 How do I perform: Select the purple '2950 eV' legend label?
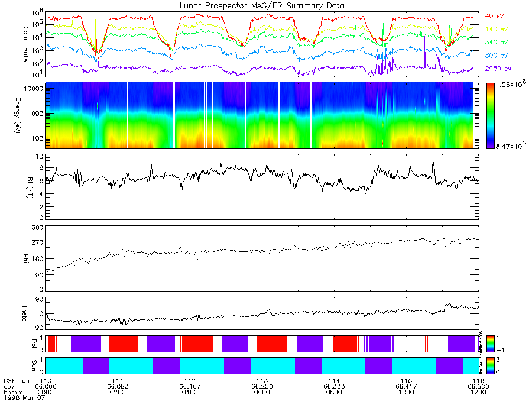click(x=498, y=69)
